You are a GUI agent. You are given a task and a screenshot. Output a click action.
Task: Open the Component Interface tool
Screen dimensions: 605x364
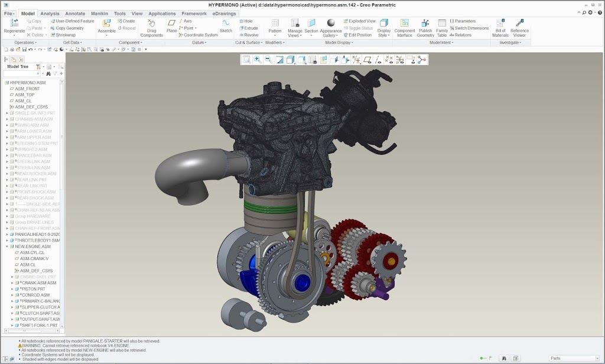click(405, 24)
